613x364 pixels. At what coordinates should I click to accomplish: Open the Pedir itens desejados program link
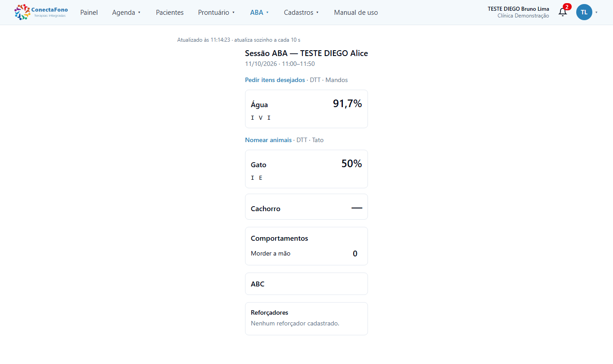[275, 80]
